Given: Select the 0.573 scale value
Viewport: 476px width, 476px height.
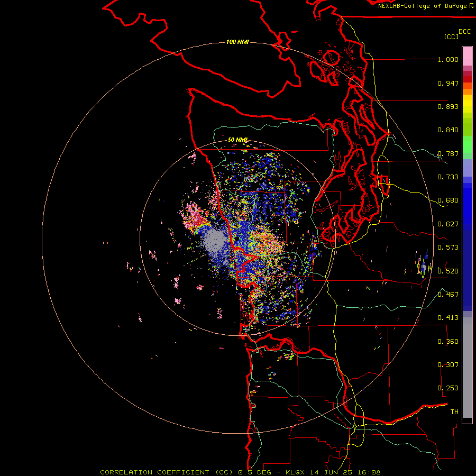Looking at the screenshot, I should pos(448,248).
